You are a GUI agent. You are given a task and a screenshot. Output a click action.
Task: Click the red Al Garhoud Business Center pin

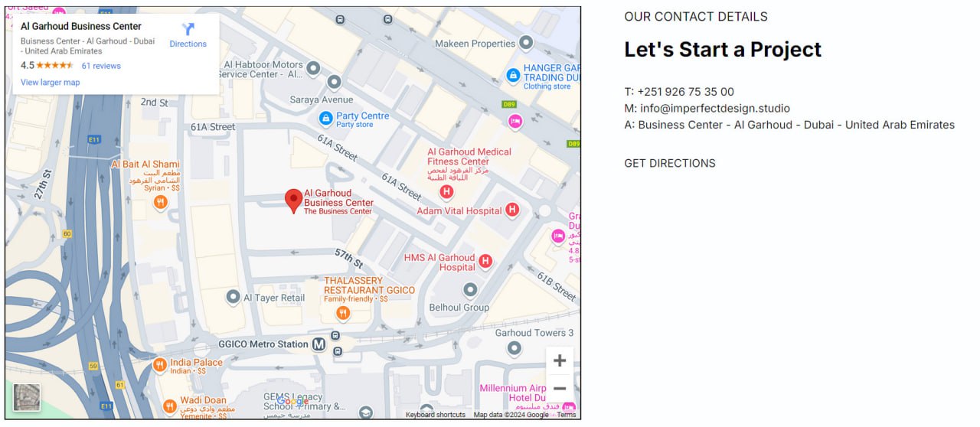tap(293, 201)
